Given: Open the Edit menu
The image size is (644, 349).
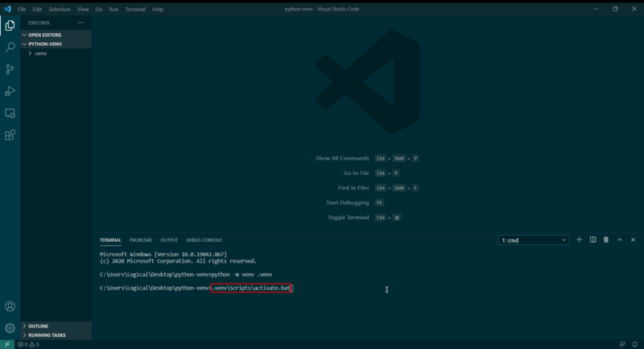Looking at the screenshot, I should (x=37, y=9).
